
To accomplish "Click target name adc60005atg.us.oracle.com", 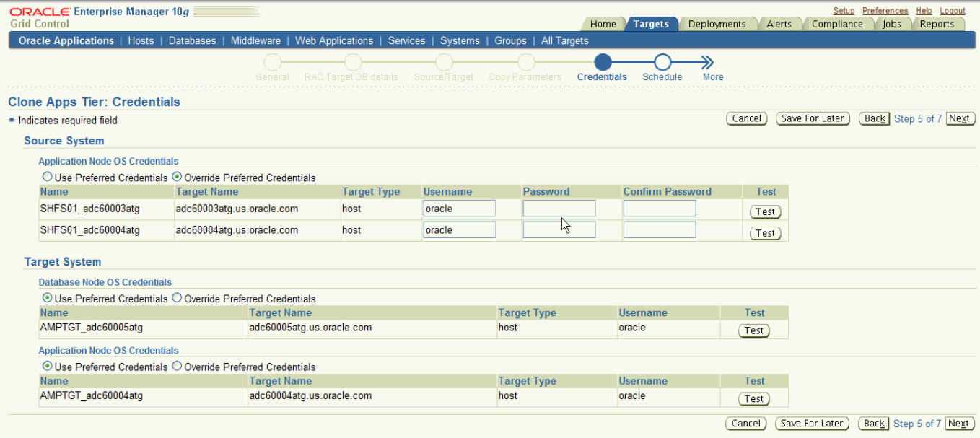I will coord(310,327).
